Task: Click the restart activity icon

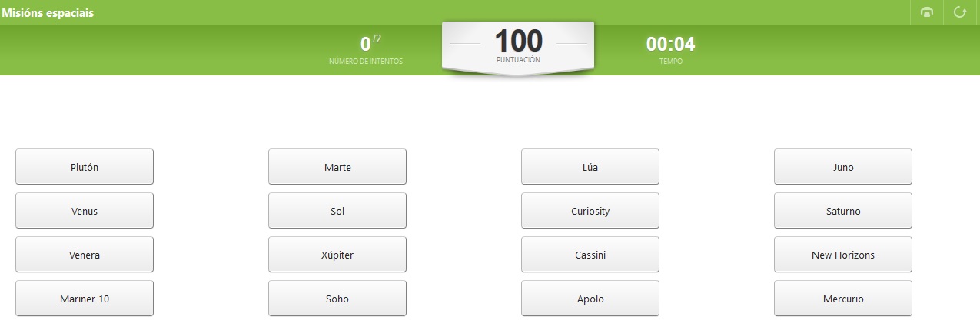Action: point(960,12)
